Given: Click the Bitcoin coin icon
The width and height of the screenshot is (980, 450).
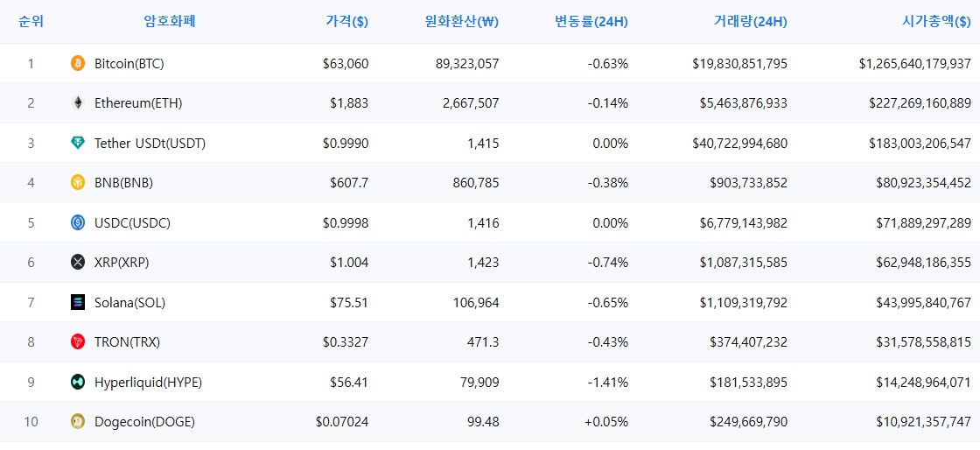Looking at the screenshot, I should point(78,63).
